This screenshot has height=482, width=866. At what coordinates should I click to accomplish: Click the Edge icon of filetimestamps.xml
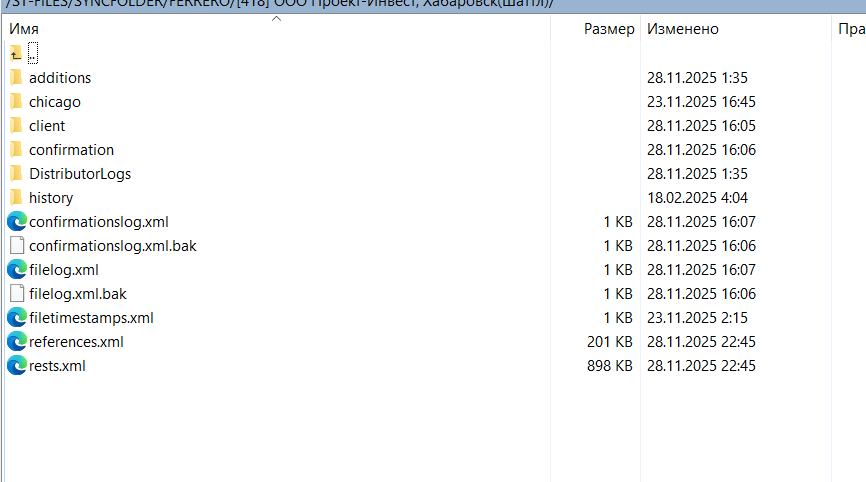tap(17, 318)
